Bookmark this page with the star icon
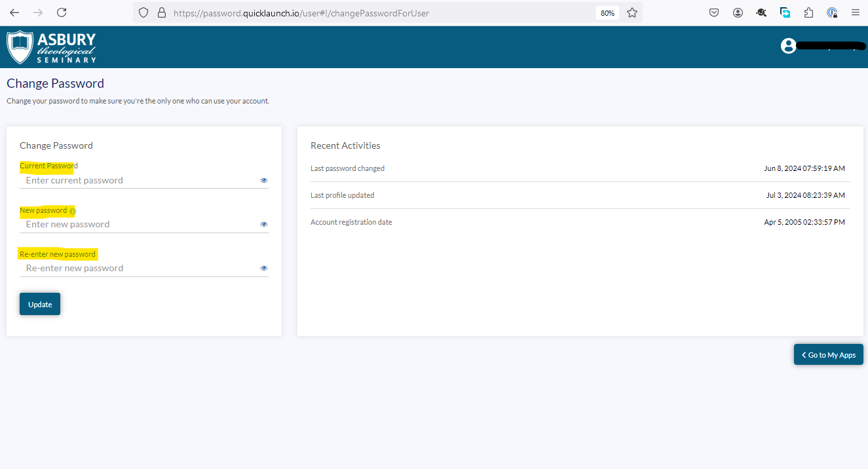 click(x=632, y=12)
